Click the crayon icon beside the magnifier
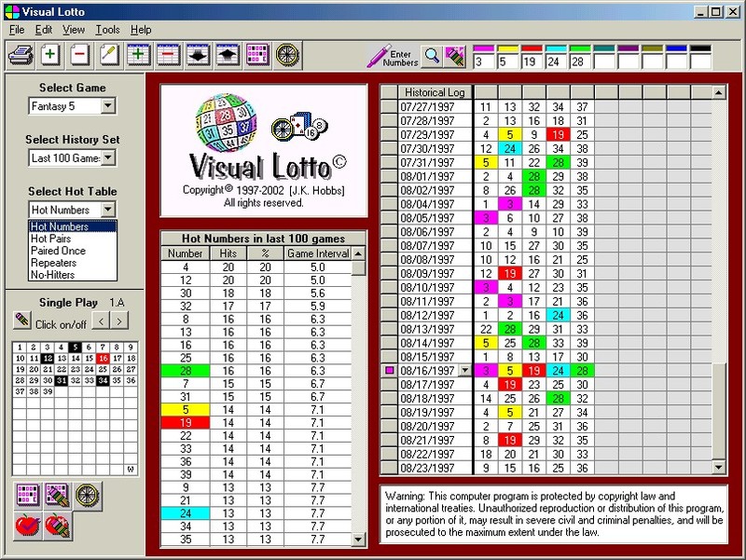 coord(455,56)
